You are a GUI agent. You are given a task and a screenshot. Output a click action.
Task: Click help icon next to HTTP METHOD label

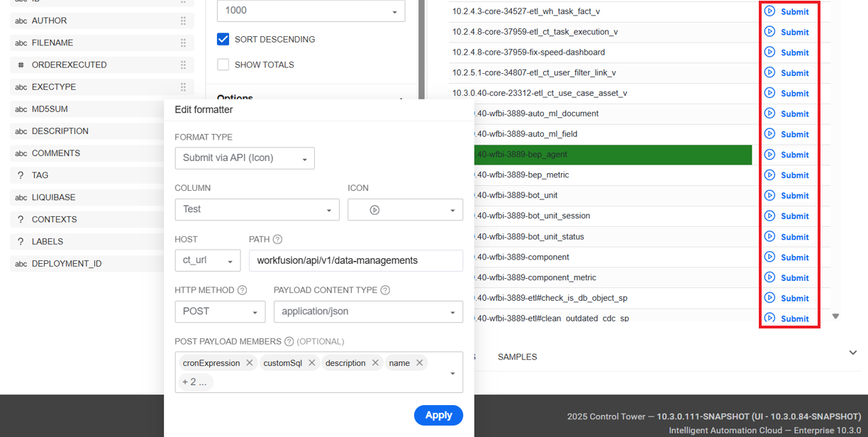[x=242, y=290]
